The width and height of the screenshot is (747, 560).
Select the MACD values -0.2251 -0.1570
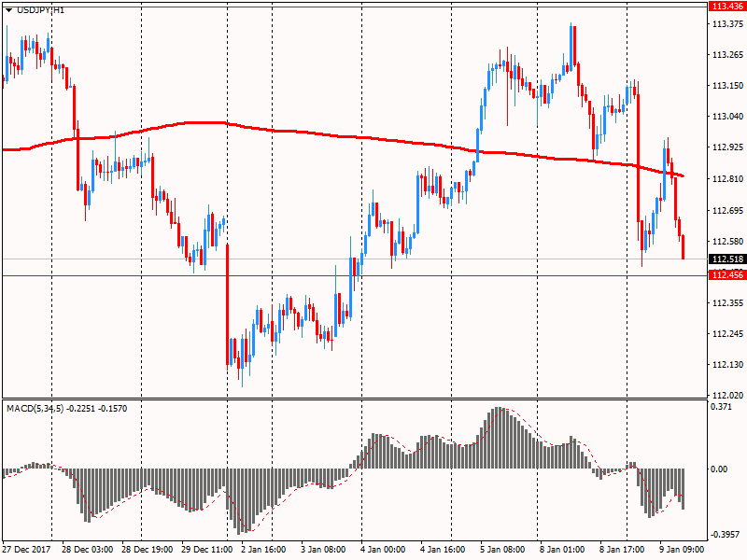click(x=97, y=409)
